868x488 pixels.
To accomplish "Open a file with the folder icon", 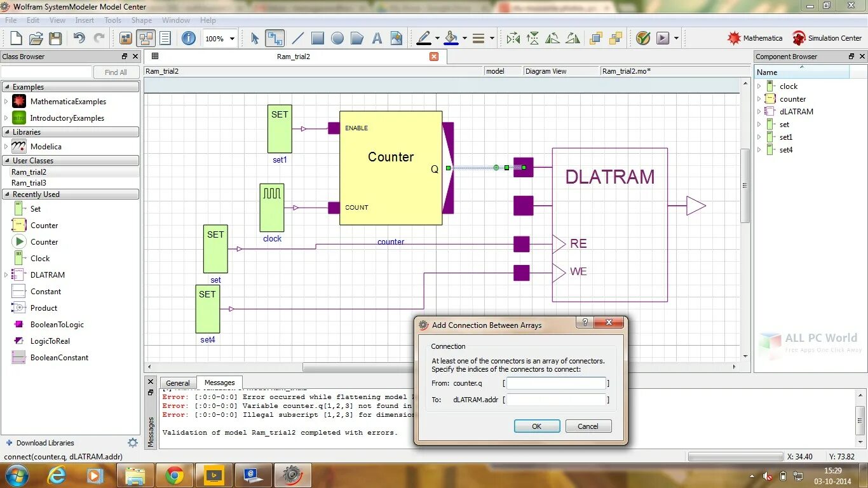I will [x=36, y=38].
